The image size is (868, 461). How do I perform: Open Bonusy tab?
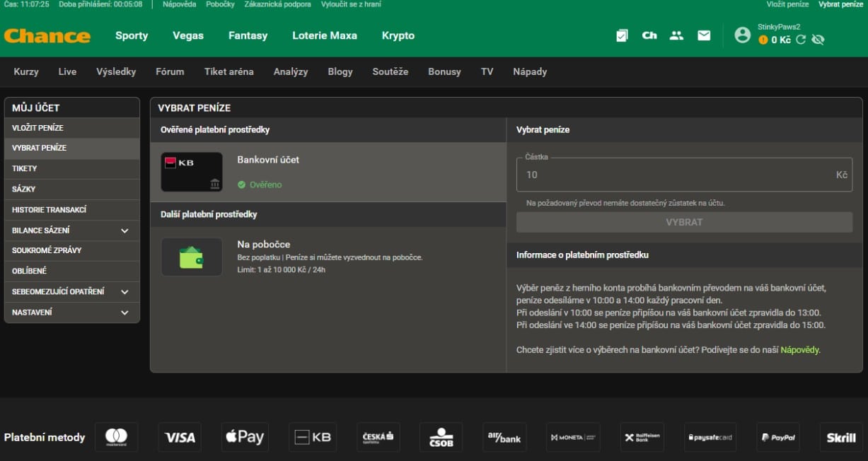444,71
